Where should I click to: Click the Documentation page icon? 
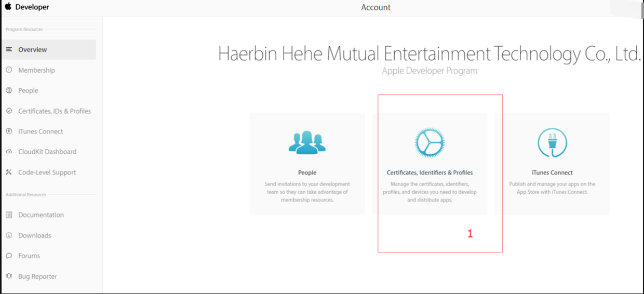click(x=9, y=215)
